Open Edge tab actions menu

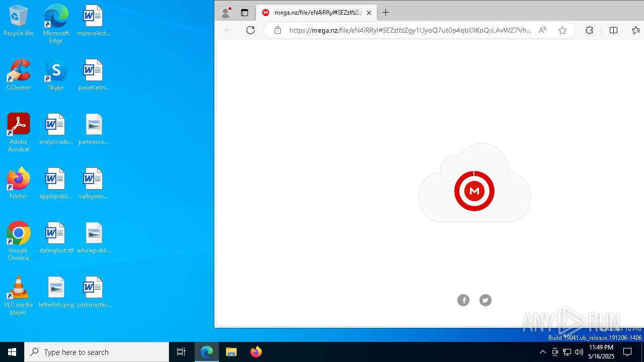(245, 13)
